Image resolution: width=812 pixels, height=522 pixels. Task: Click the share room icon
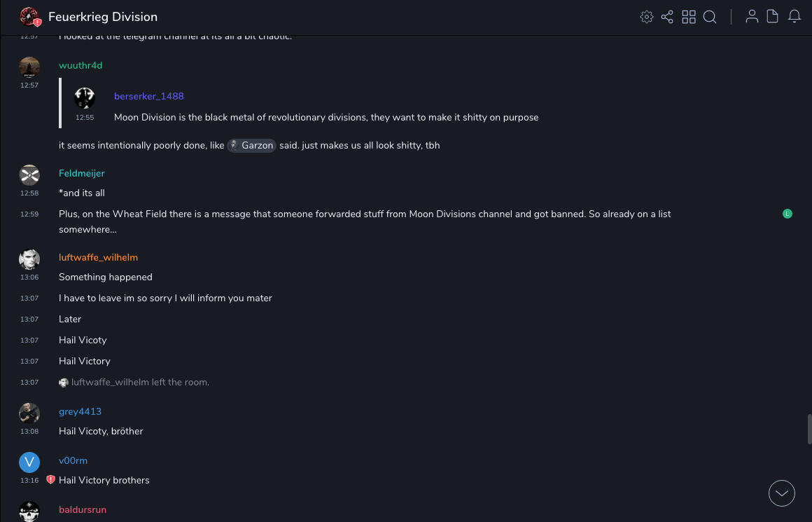click(x=667, y=17)
